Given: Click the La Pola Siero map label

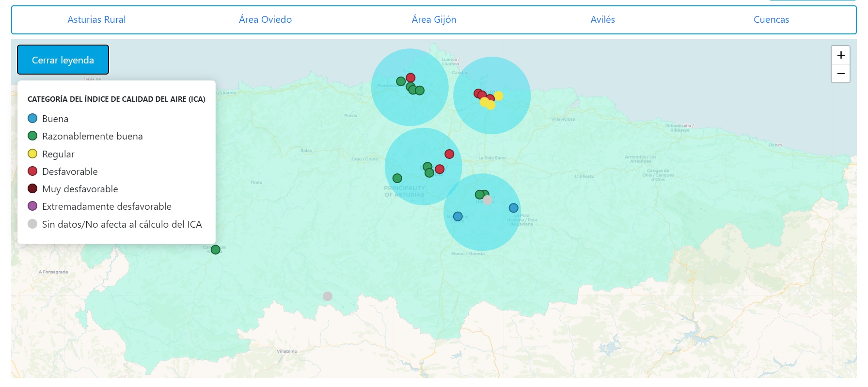Looking at the screenshot, I should (x=492, y=158).
